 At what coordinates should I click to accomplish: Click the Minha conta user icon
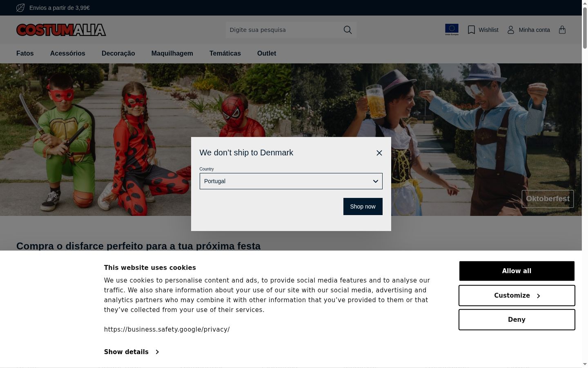511,30
